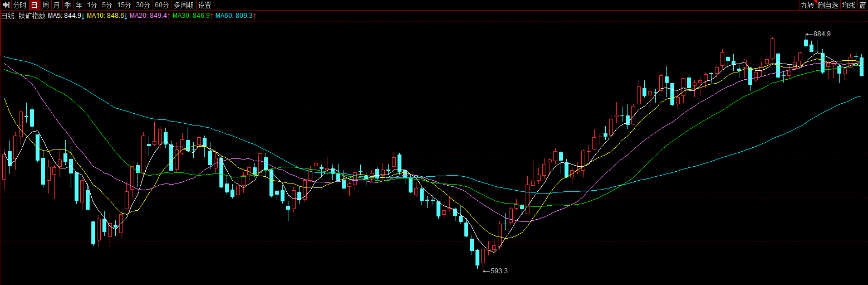Click the 日线 period label
The image size is (868, 285).
point(8,16)
